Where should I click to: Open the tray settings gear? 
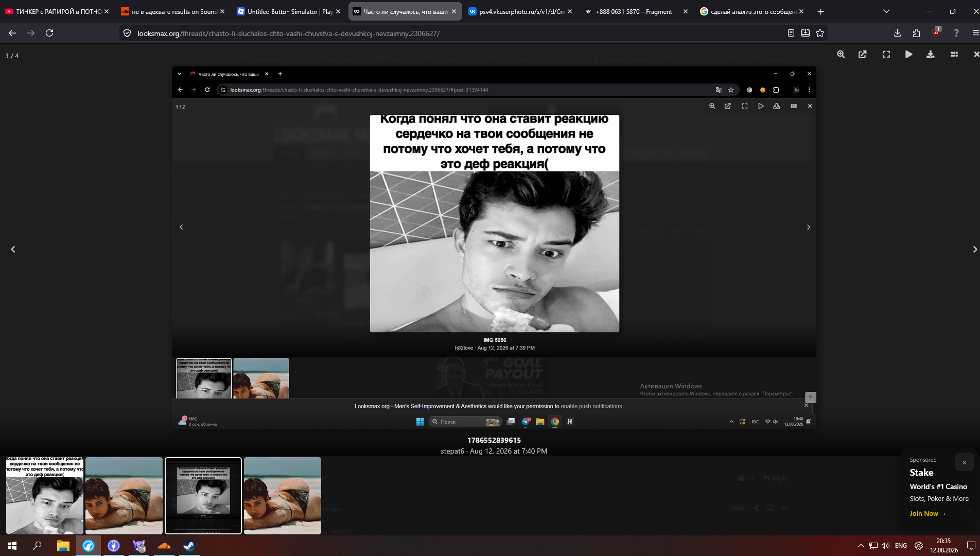pyautogui.click(x=919, y=546)
